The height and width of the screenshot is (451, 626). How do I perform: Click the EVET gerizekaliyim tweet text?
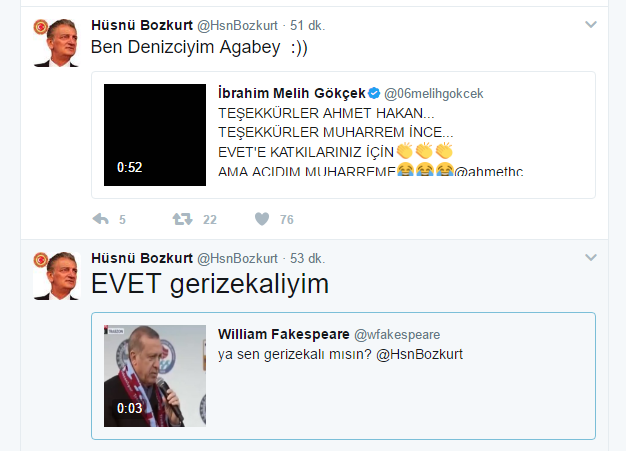click(x=209, y=285)
